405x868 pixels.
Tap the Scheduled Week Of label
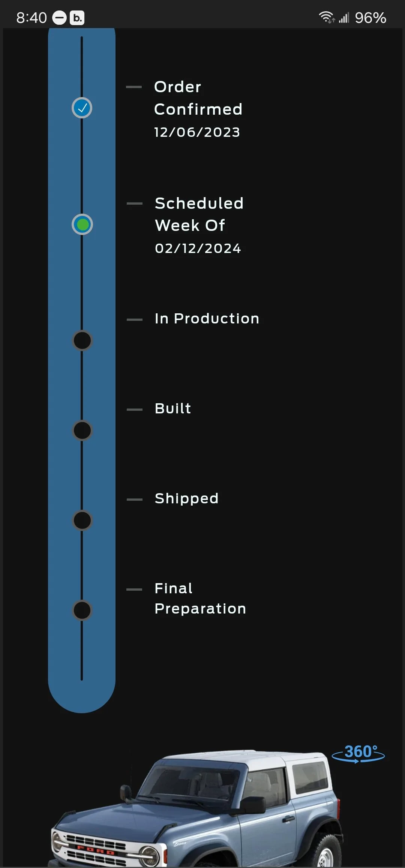click(x=199, y=214)
